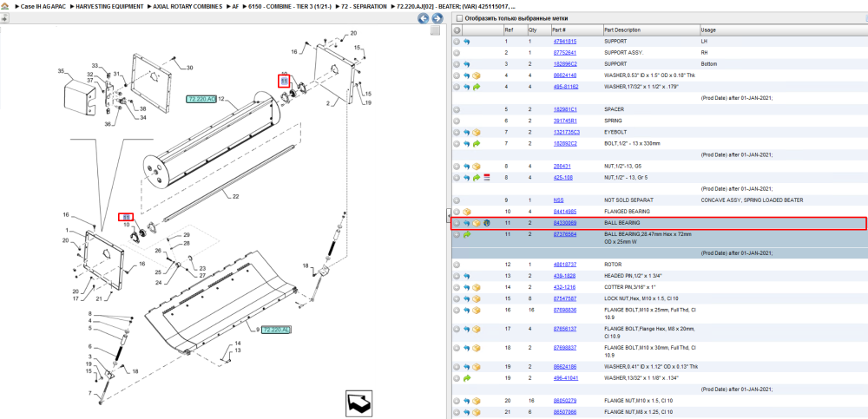
Task: Open the diagram tool button under home icon
Action: click(x=4, y=18)
